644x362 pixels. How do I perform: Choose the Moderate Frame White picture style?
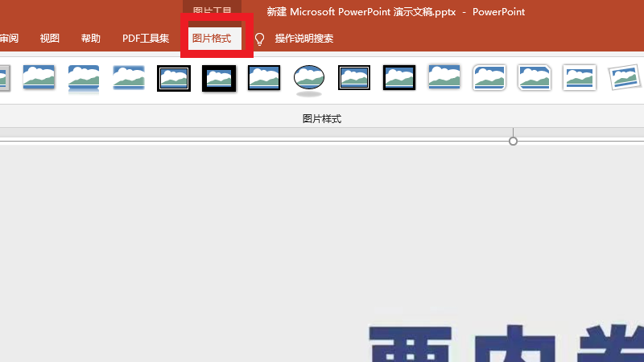(579, 78)
